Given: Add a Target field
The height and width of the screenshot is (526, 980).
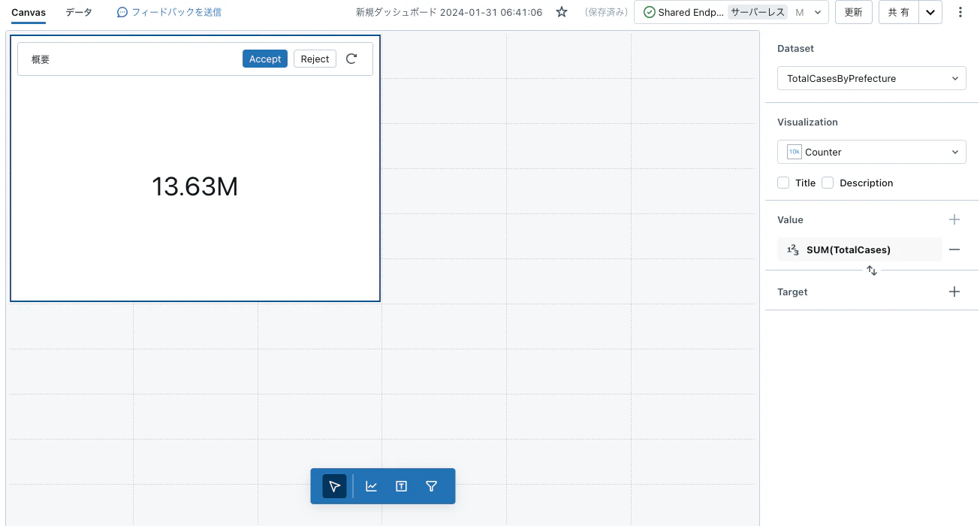Looking at the screenshot, I should 954,292.
